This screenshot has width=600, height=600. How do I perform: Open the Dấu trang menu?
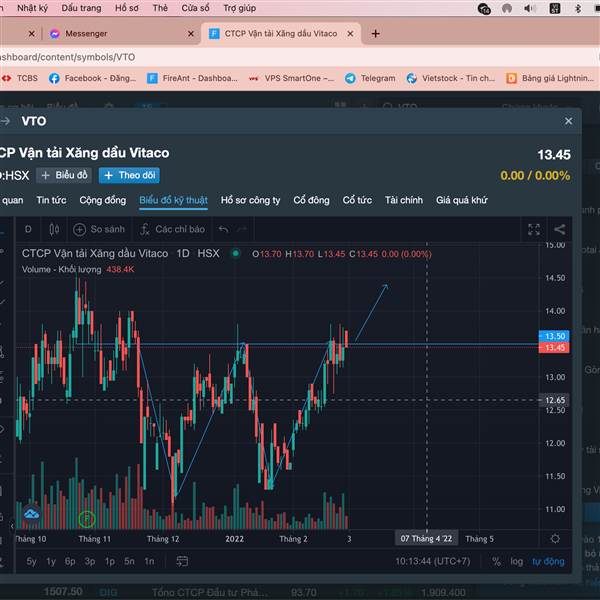(x=81, y=8)
